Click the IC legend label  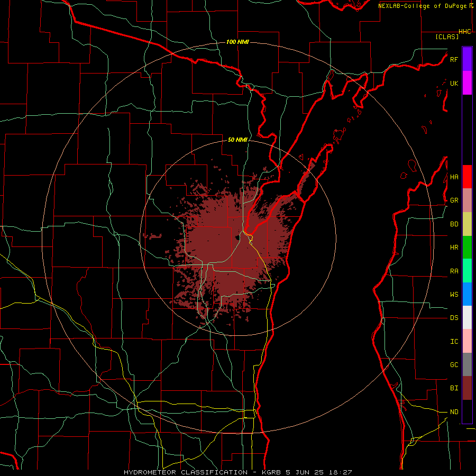tap(454, 341)
